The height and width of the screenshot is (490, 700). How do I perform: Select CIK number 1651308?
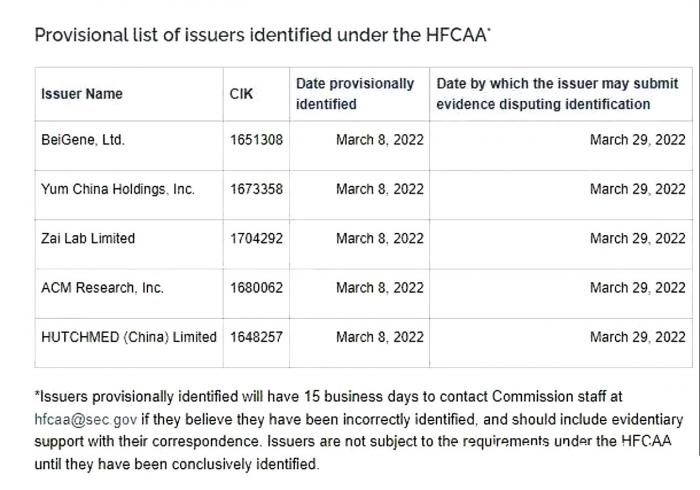[256, 140]
